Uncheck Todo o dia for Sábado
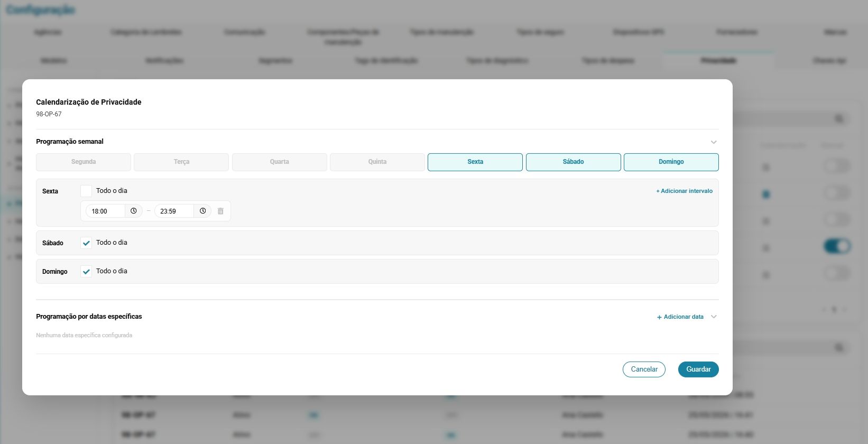This screenshot has width=868, height=444. pyautogui.click(x=86, y=243)
